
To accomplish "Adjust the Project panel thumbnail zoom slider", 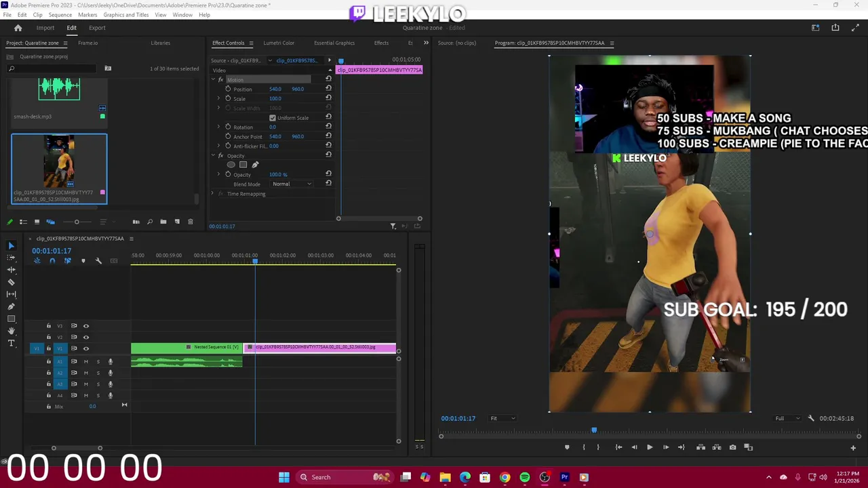I will pos(77,222).
